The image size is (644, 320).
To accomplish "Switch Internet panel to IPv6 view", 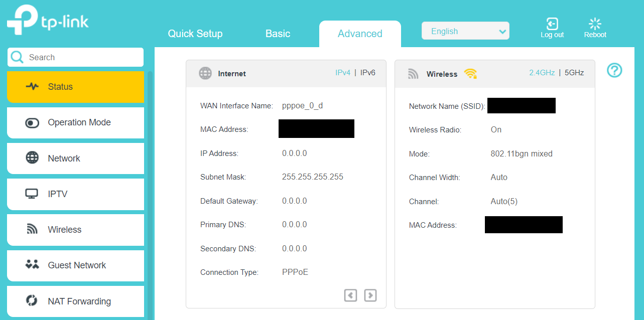I will pyautogui.click(x=369, y=72).
